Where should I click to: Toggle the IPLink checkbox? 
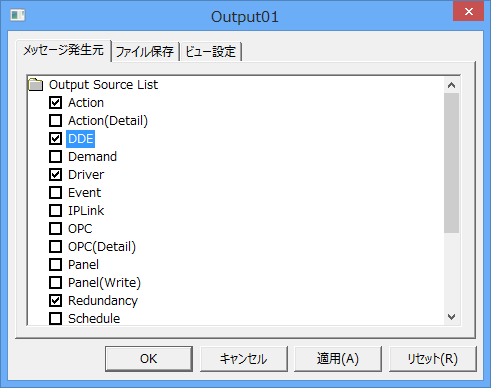pyautogui.click(x=55, y=211)
